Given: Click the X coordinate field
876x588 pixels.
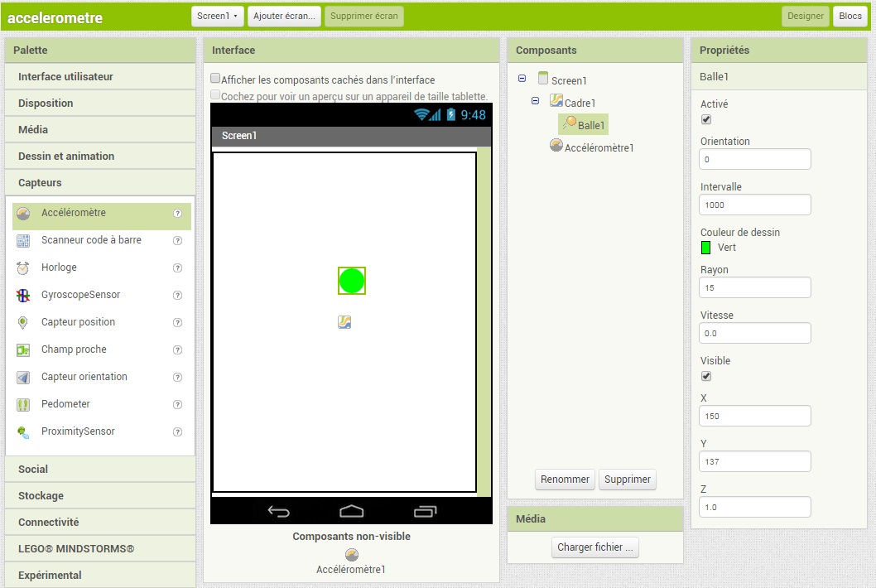Looking at the screenshot, I should pyautogui.click(x=755, y=416).
